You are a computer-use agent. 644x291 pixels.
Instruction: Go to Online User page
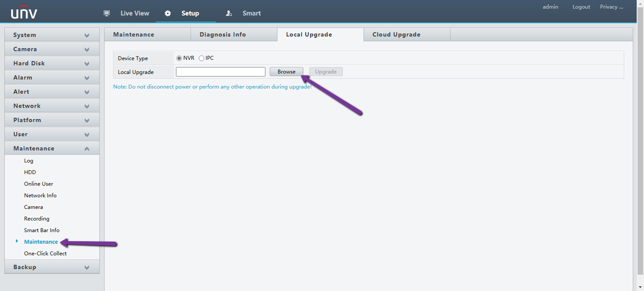coord(38,184)
